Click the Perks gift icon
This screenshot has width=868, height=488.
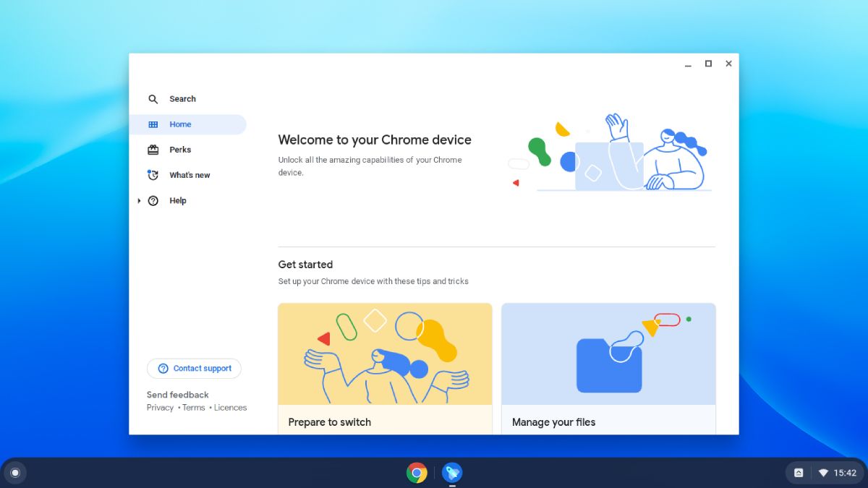(x=153, y=150)
